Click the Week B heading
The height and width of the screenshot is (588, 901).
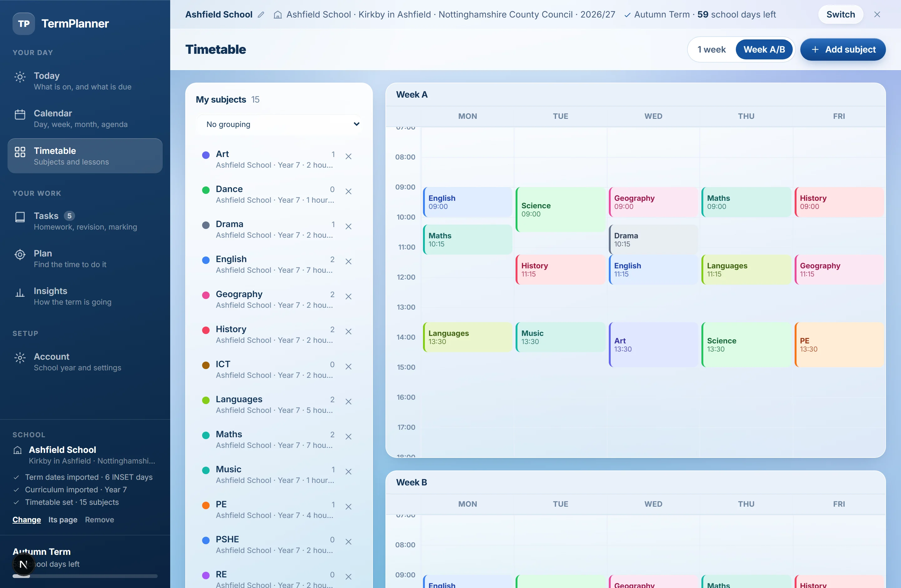click(411, 482)
